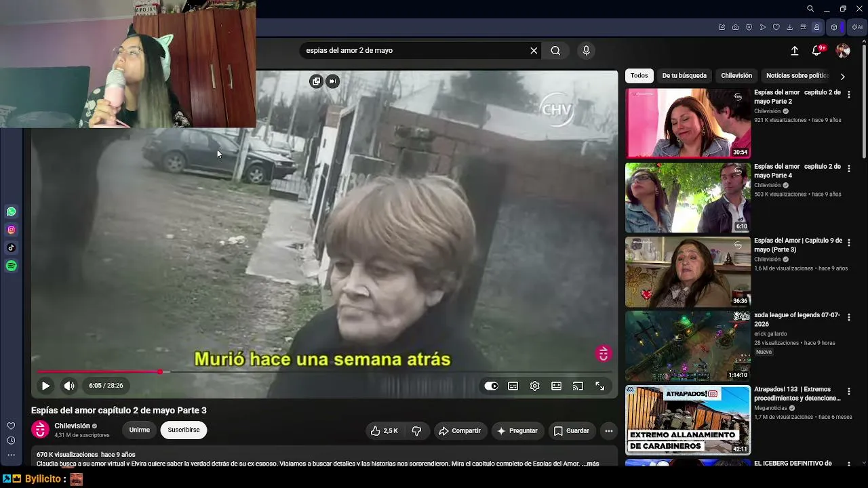Click the magnifier search button
Viewport: 868px width, 488px height.
tap(555, 50)
